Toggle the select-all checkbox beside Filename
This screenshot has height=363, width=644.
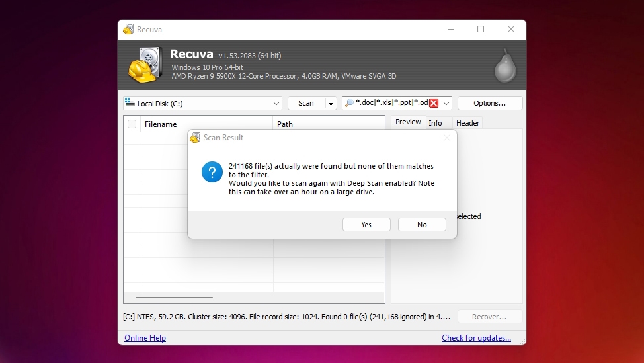132,124
